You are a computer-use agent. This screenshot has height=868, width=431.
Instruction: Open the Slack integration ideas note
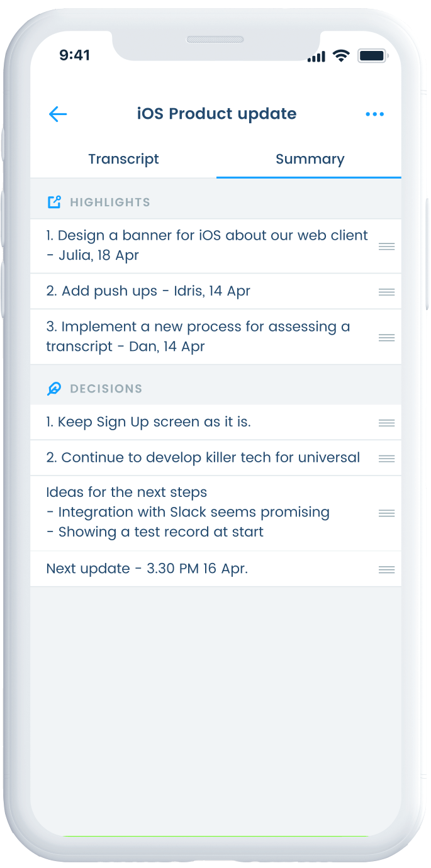(188, 512)
